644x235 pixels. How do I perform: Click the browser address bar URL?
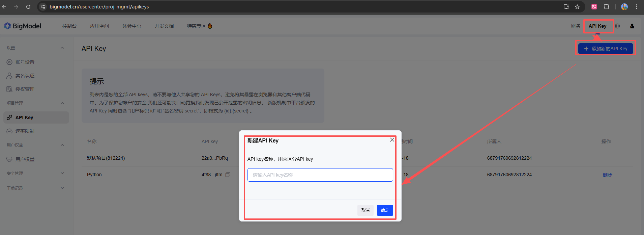click(99, 7)
